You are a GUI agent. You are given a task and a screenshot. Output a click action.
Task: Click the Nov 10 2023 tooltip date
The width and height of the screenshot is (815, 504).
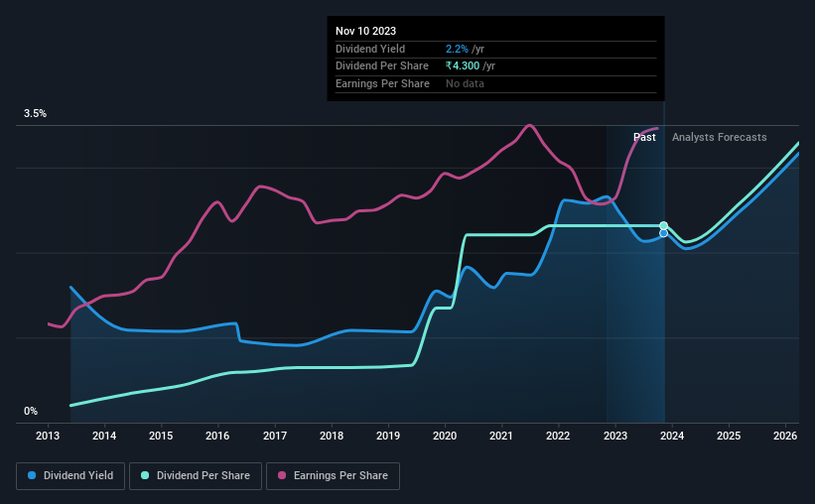[365, 31]
